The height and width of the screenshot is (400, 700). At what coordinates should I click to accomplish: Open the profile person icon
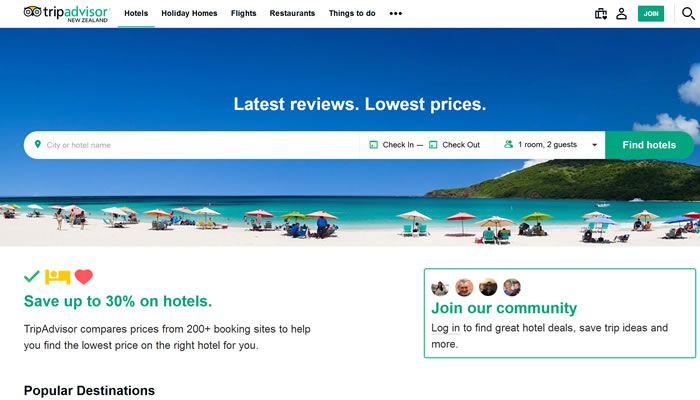(621, 14)
